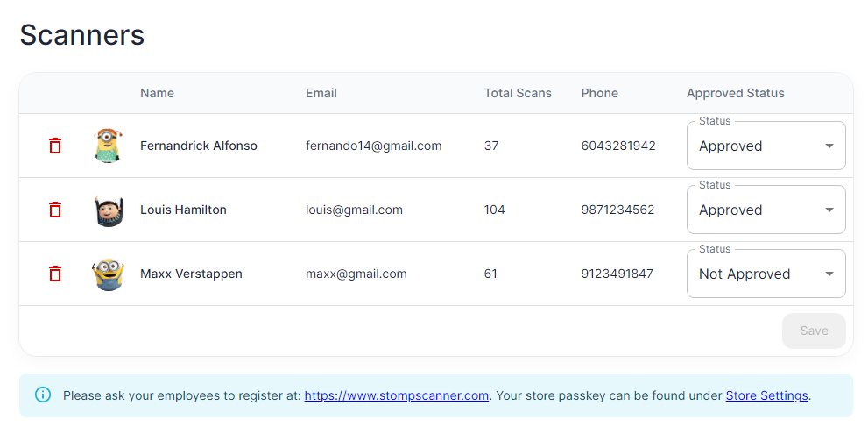868x427 pixels.
Task: Click the info icon in the blue banner
Action: (43, 395)
